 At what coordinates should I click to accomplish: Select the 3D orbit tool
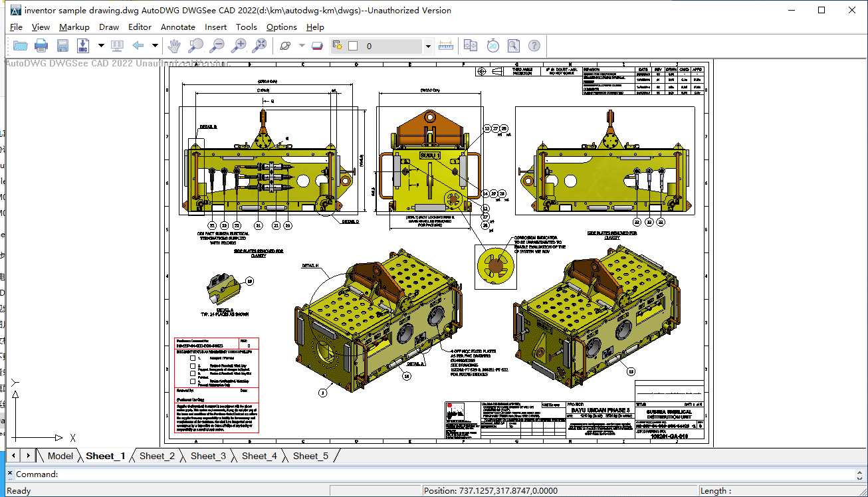(x=286, y=46)
